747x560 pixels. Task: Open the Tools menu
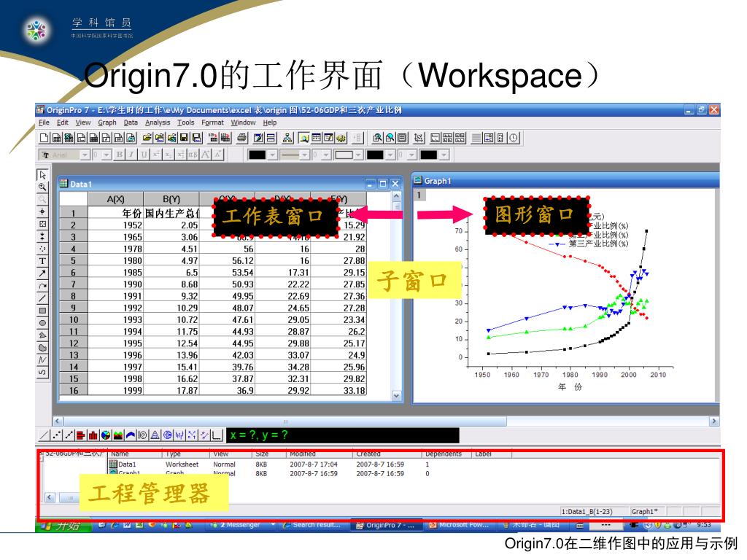pyautogui.click(x=186, y=122)
